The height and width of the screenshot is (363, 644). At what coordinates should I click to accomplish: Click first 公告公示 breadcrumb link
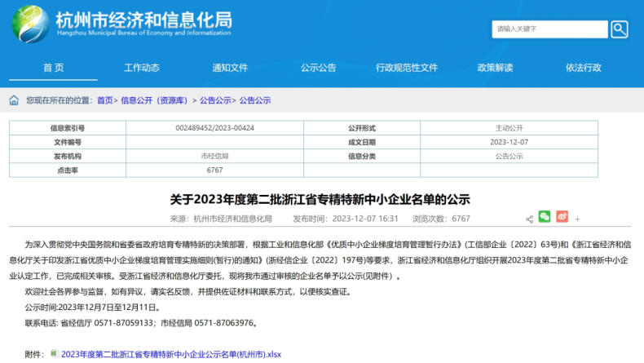pos(215,100)
